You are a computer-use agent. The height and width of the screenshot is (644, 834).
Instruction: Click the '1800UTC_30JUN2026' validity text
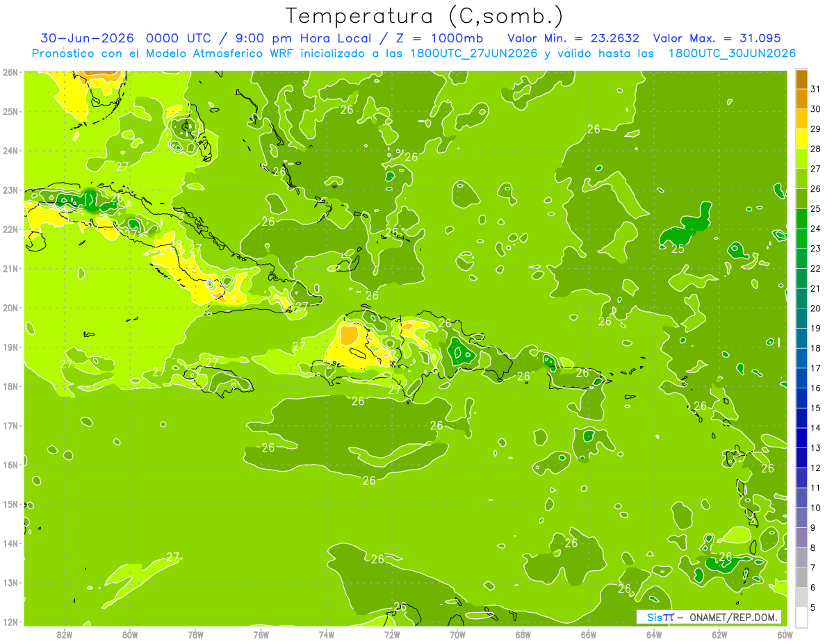[x=732, y=53]
